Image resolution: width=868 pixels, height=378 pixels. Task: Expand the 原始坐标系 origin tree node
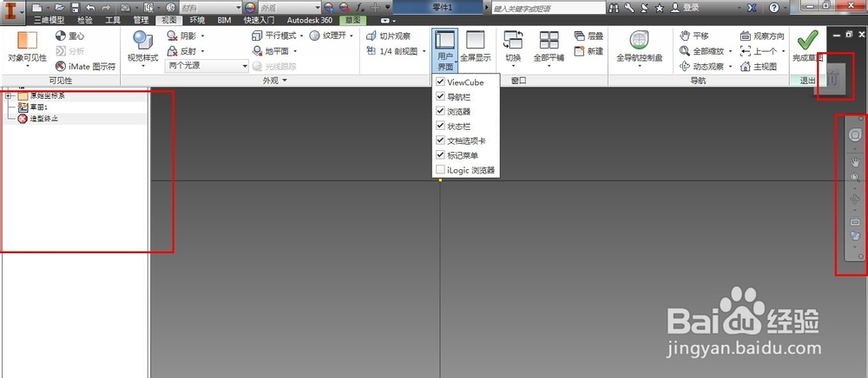point(9,96)
